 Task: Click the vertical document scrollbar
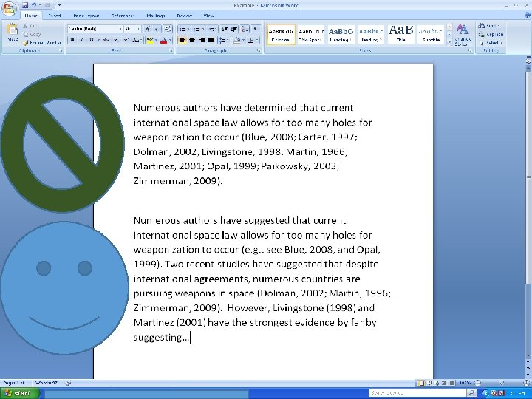[528, 210]
